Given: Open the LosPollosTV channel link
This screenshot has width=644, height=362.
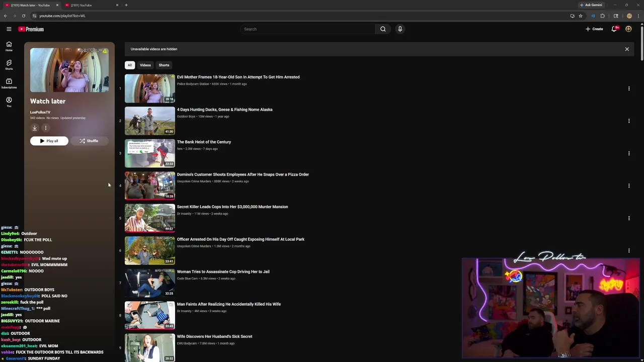Looking at the screenshot, I should tap(40, 112).
